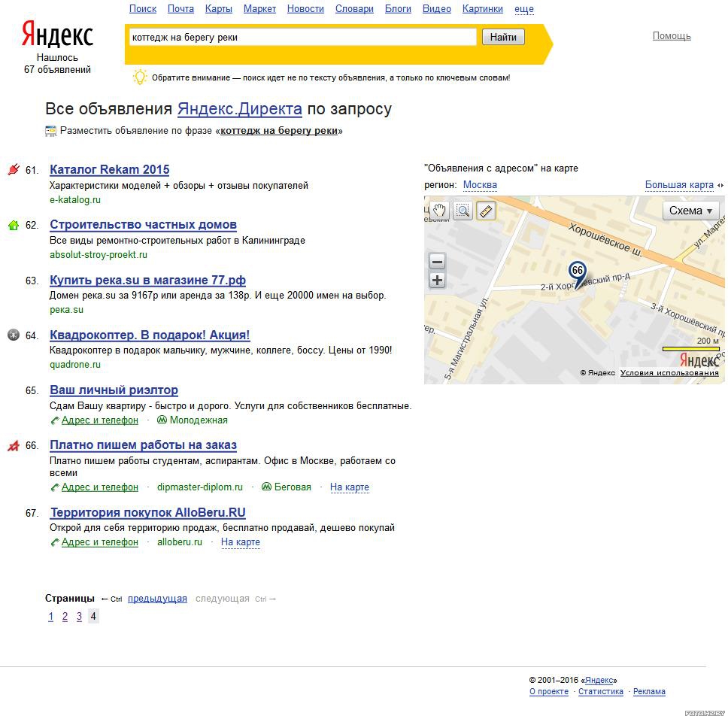The height and width of the screenshot is (719, 728).
Task: Click the red plug icon beside result 61
Action: coord(14,169)
